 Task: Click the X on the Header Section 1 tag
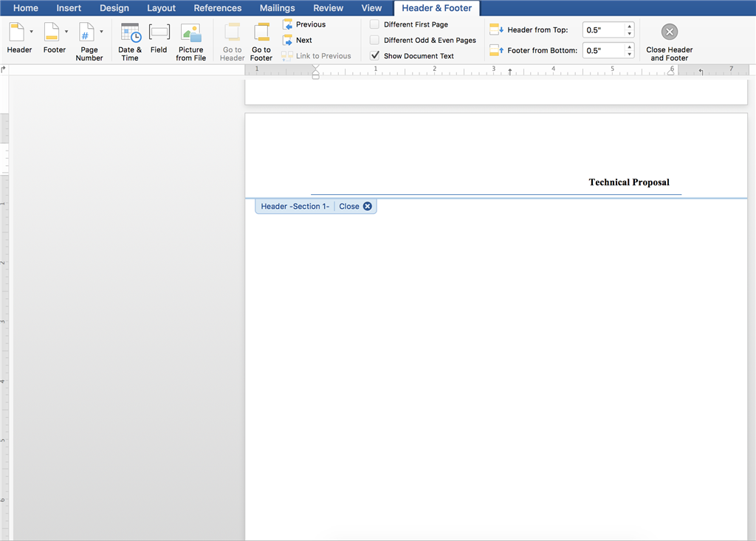tap(368, 207)
